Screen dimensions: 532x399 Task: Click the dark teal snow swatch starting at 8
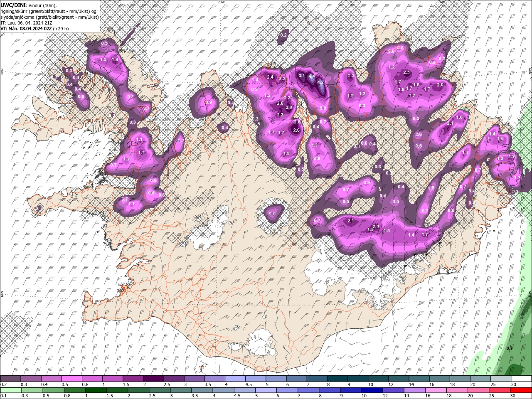337,378
